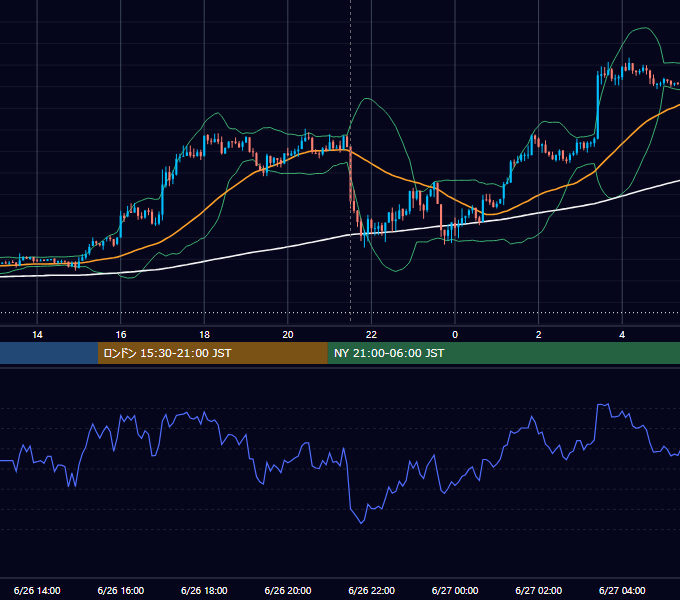Click the 2 hour label on upper axis

(539, 335)
